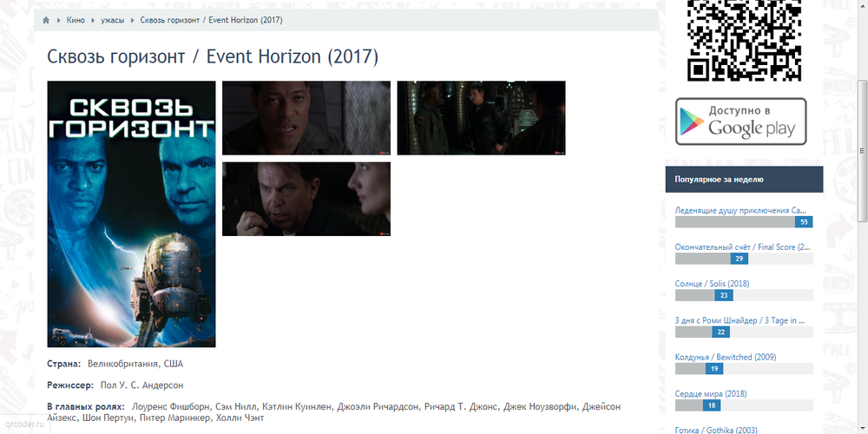The width and height of the screenshot is (868, 434).
Task: Open Колдунья / Bewitched (2009) link
Action: pos(725,357)
